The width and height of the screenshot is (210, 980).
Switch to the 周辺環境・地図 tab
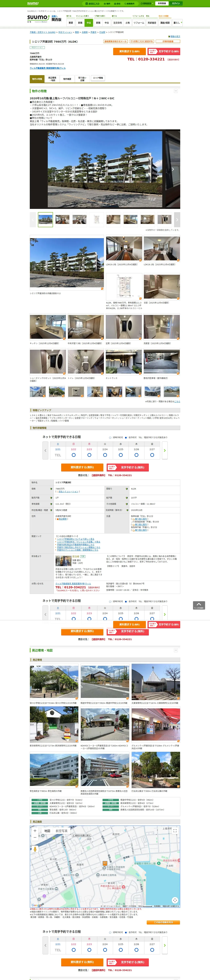pyautogui.click(x=52, y=79)
